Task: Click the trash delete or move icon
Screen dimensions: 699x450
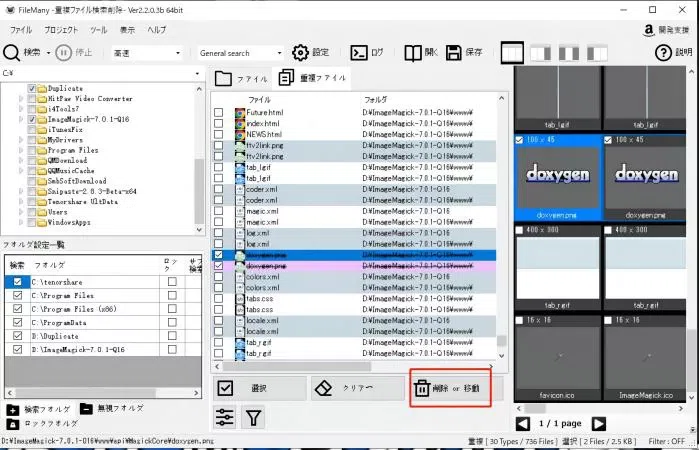Action: pos(421,388)
